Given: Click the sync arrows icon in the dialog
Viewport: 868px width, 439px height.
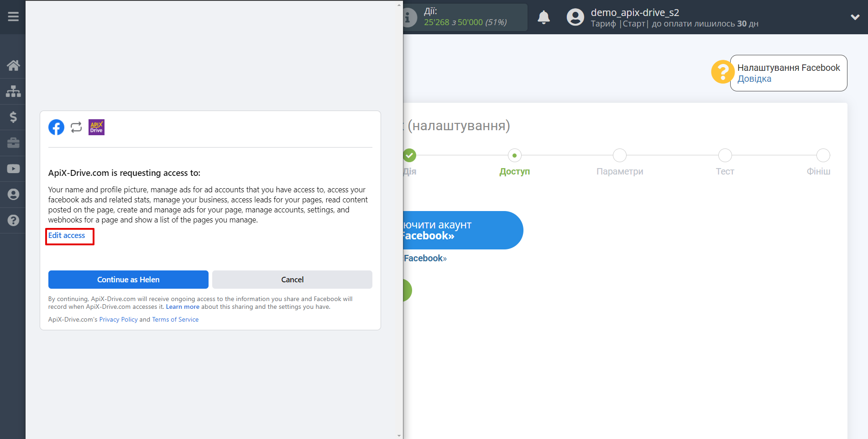Looking at the screenshot, I should (76, 127).
